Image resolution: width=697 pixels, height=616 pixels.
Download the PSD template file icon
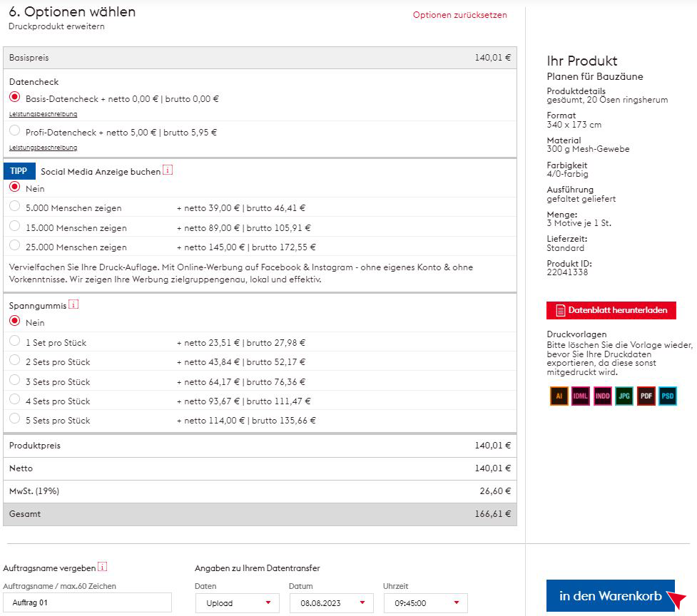pyautogui.click(x=668, y=396)
